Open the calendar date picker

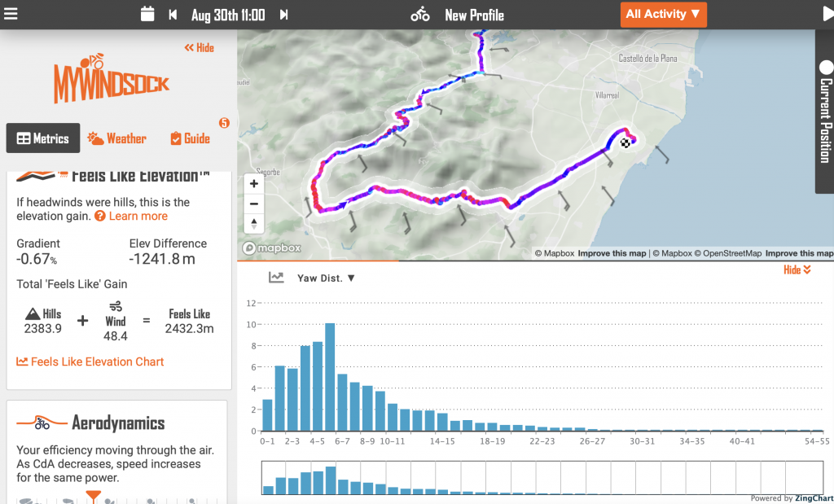pos(147,15)
